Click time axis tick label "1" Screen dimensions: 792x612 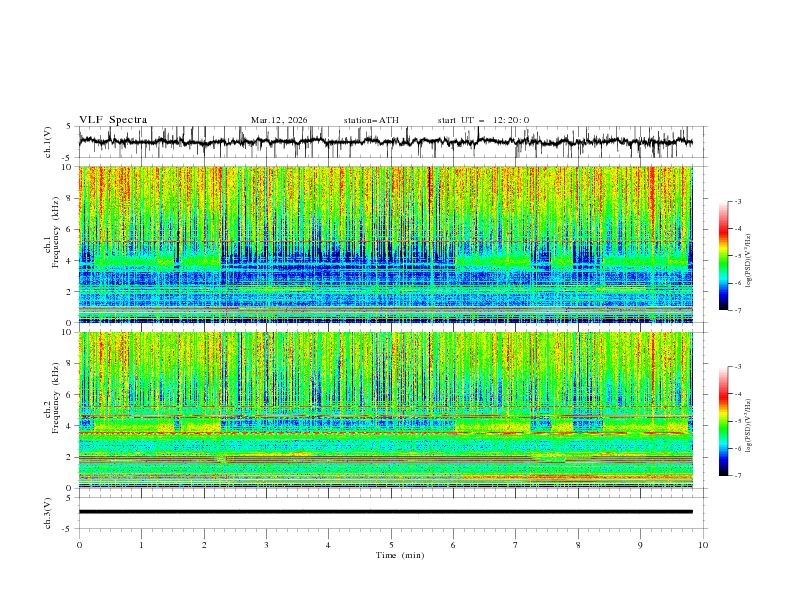click(141, 545)
